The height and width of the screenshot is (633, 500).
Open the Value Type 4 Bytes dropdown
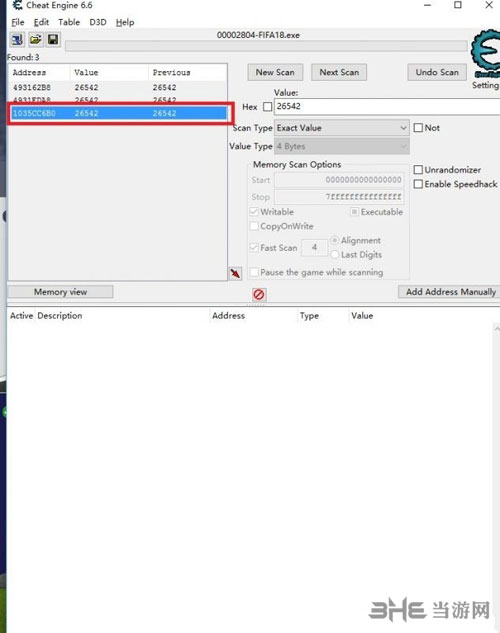coord(342,146)
